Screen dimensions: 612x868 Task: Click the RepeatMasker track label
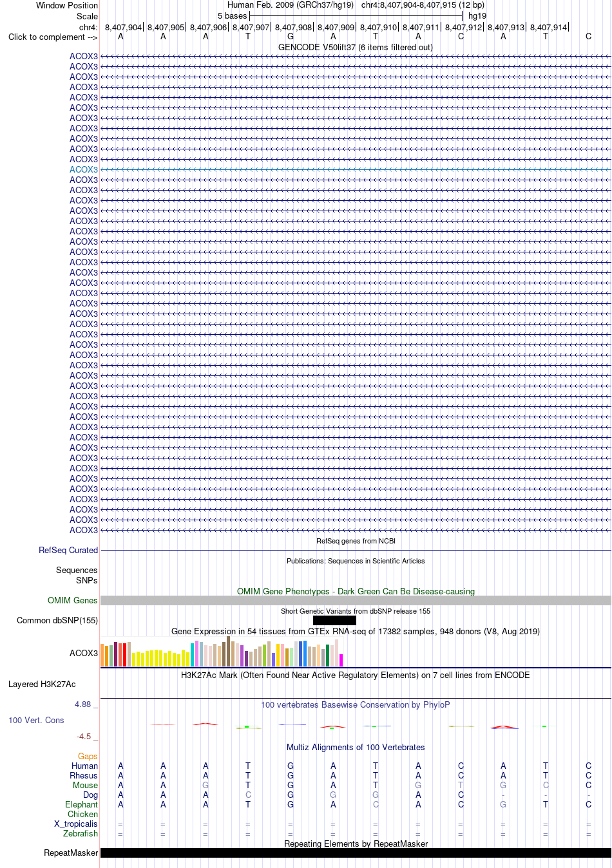point(71,853)
